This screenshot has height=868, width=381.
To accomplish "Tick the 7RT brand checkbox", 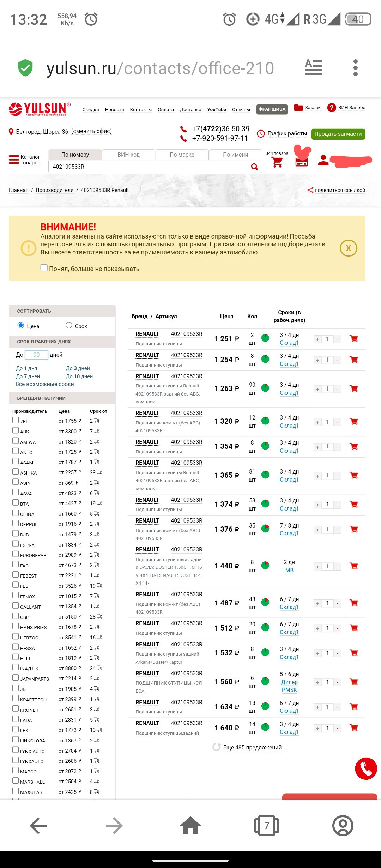I will click(16, 420).
